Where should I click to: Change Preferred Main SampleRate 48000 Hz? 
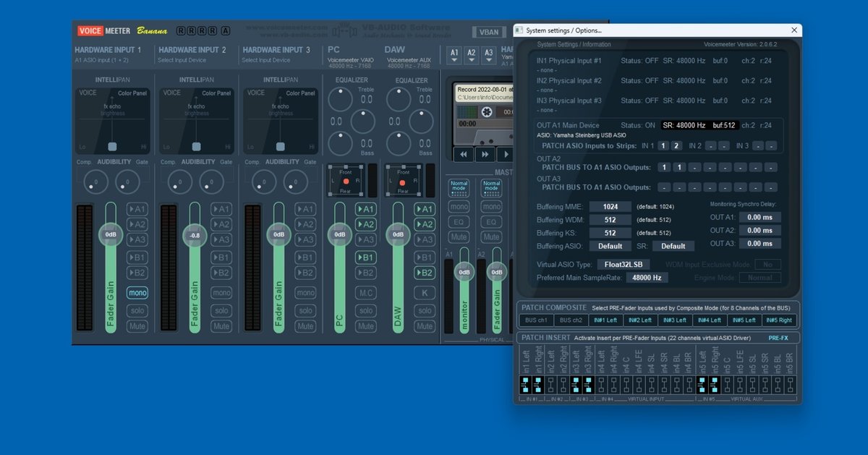click(x=647, y=278)
